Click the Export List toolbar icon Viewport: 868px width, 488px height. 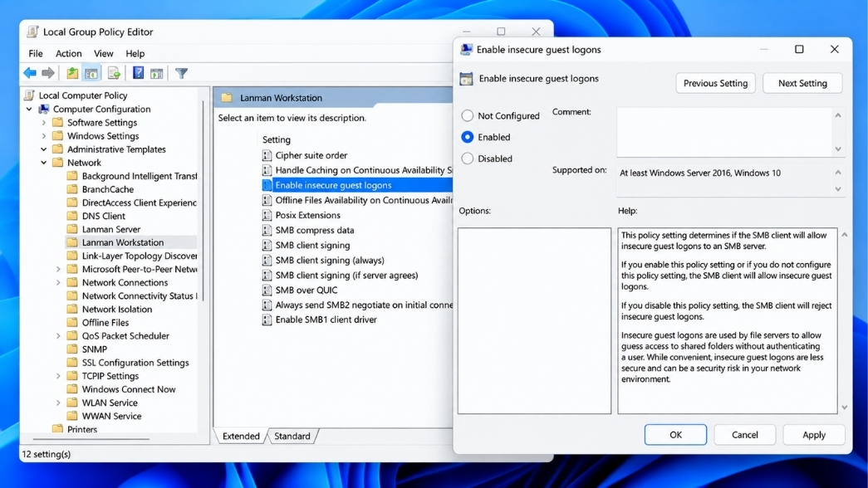point(114,73)
